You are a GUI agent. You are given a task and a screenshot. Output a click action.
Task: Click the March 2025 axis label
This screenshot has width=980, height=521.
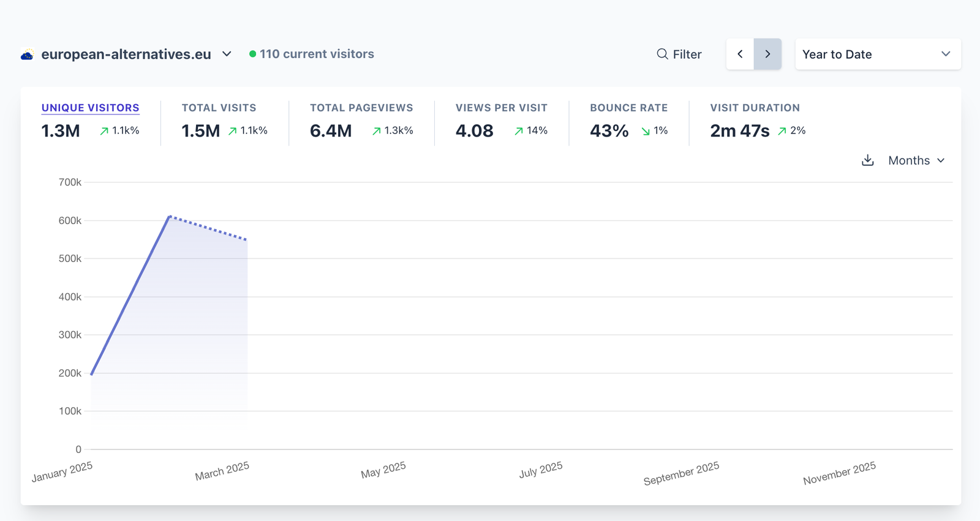[222, 471]
